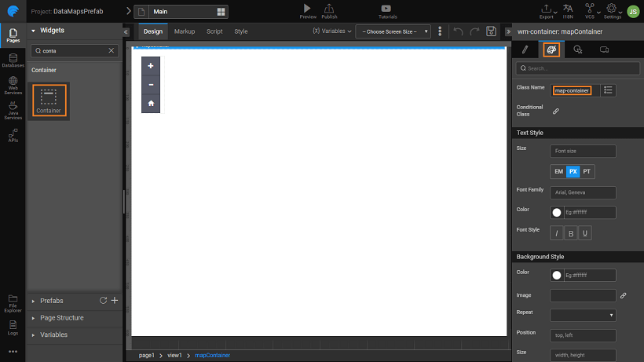
Task: Click the Preview play icon
Action: pos(307,9)
